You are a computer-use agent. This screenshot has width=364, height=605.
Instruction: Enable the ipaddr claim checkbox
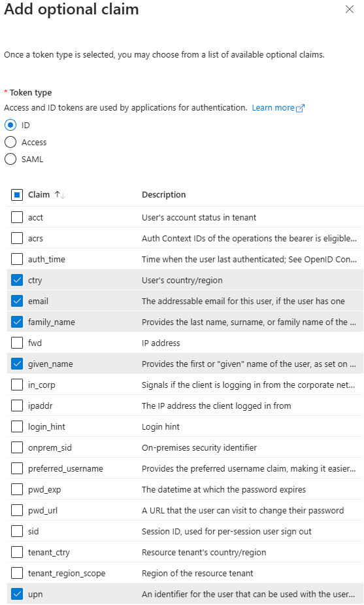(17, 406)
